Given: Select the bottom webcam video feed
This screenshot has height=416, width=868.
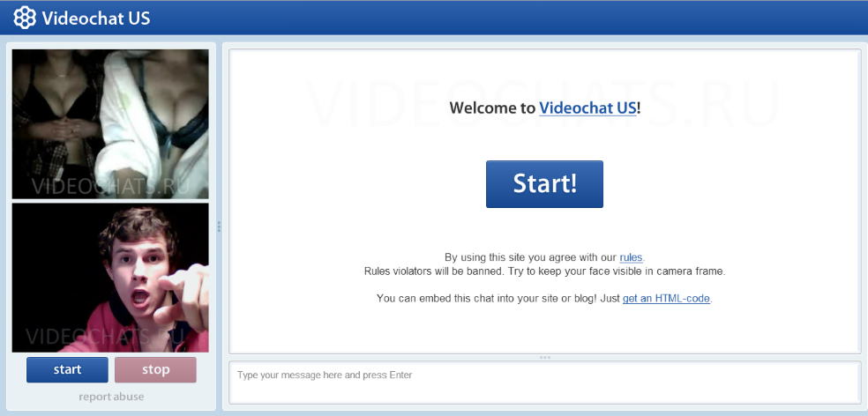Looking at the screenshot, I should [x=111, y=278].
